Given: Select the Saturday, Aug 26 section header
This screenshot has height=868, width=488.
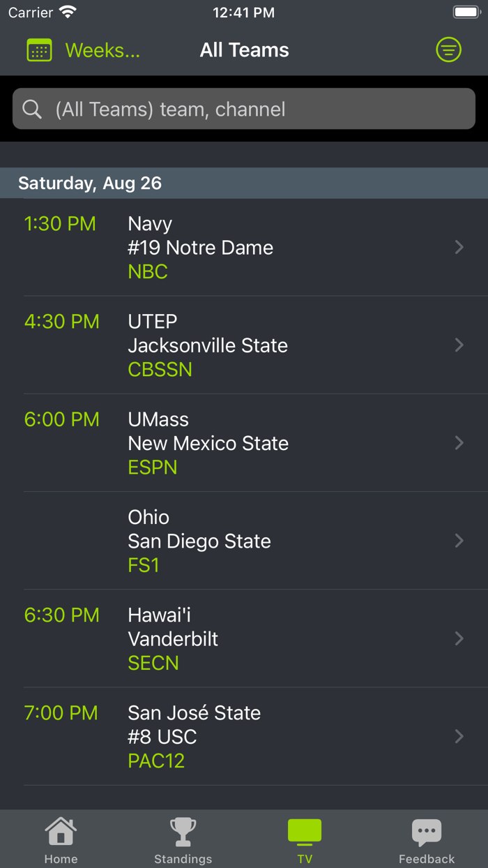Looking at the screenshot, I should tap(91, 184).
